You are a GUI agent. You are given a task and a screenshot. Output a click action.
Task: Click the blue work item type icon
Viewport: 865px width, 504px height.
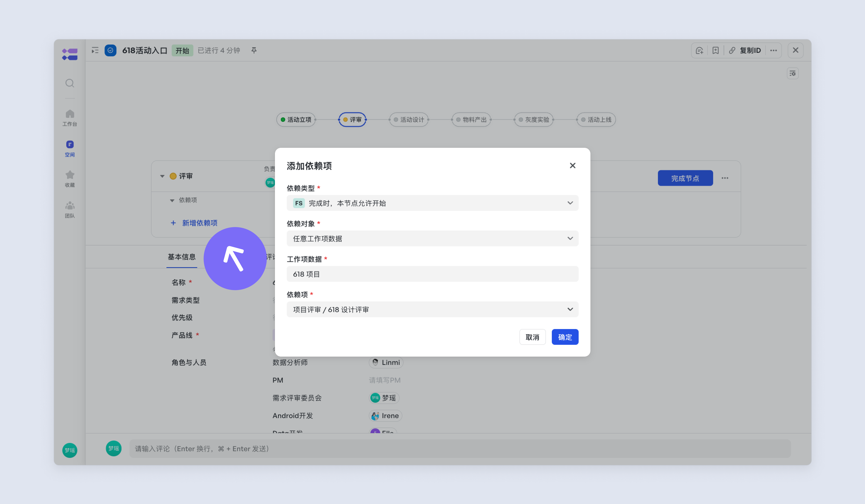[110, 50]
